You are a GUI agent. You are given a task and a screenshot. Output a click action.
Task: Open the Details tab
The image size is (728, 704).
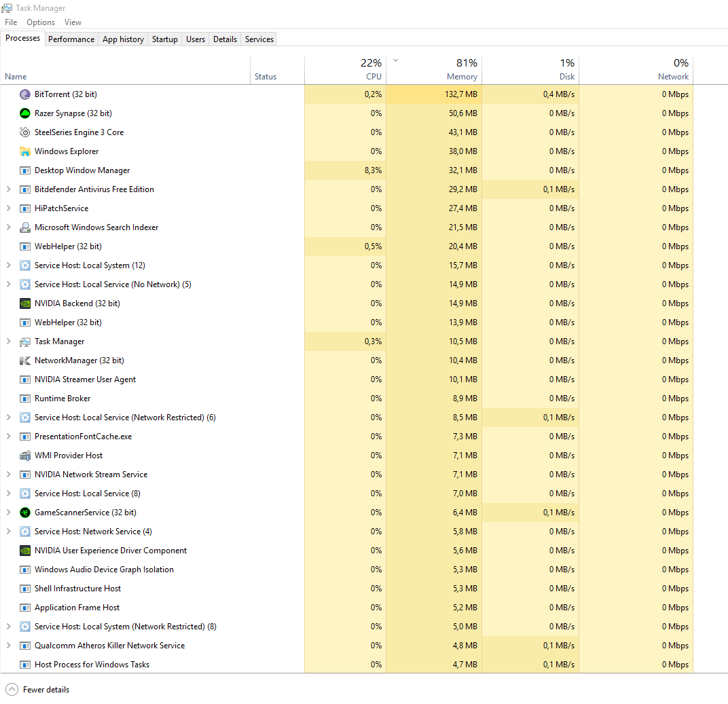tap(225, 39)
